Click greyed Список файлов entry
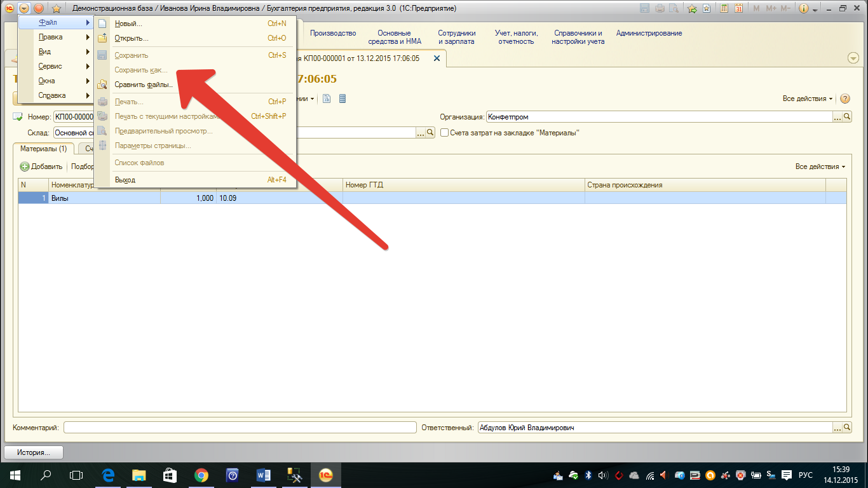 [x=195, y=163]
